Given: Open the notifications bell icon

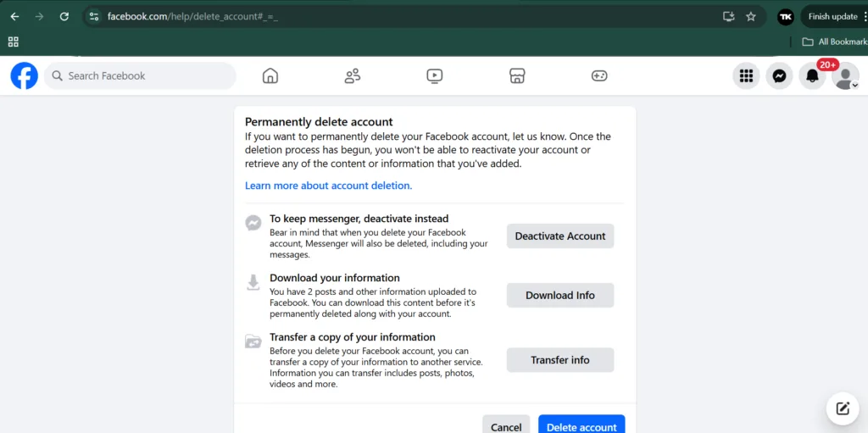Looking at the screenshot, I should pyautogui.click(x=812, y=76).
